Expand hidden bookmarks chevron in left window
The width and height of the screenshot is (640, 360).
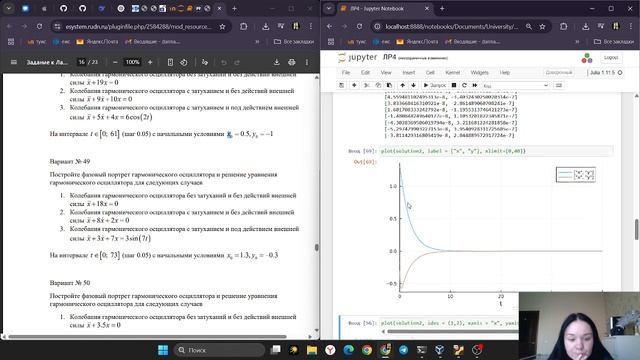257,42
